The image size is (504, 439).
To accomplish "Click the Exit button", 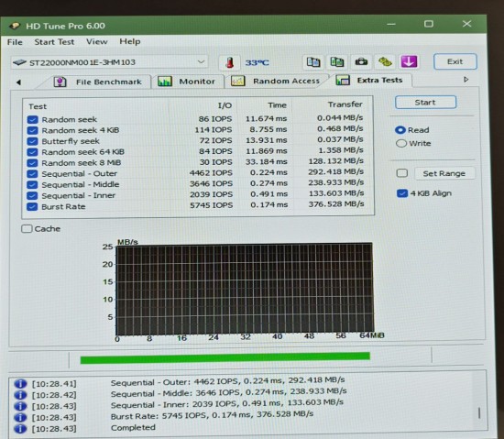I will (455, 61).
